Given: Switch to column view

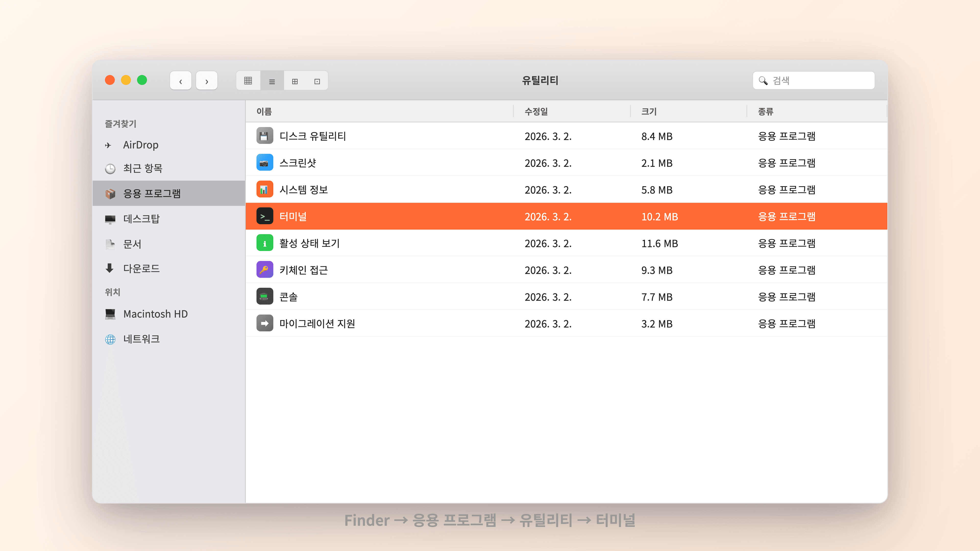Looking at the screenshot, I should tap(295, 81).
